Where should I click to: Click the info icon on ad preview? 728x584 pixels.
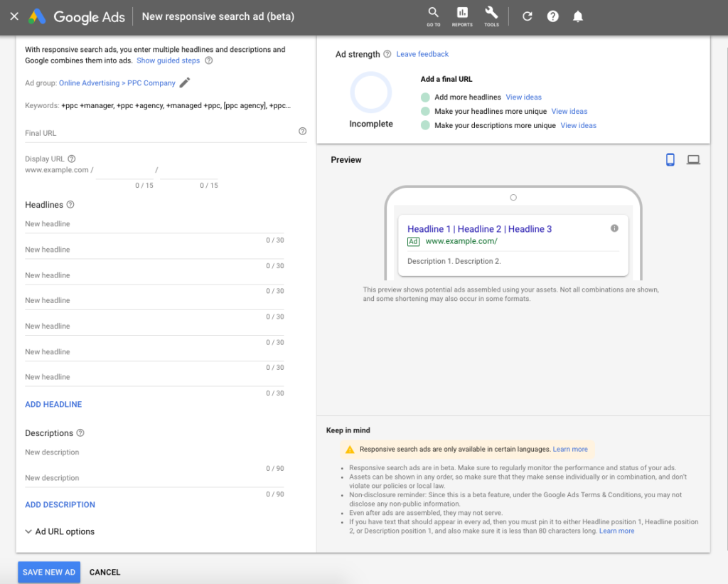point(614,228)
